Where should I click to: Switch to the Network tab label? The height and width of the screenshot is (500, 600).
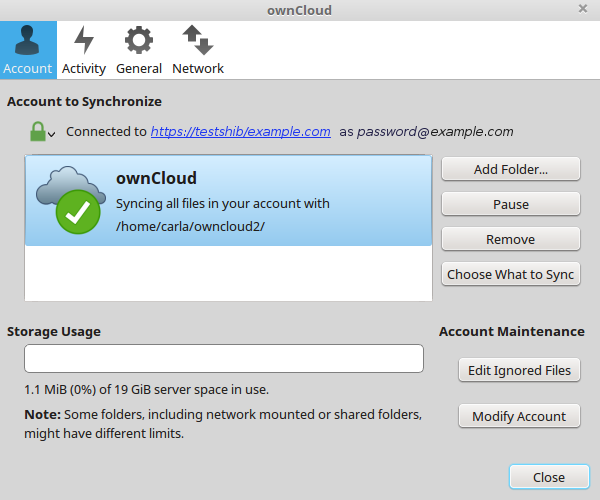[x=197, y=69]
